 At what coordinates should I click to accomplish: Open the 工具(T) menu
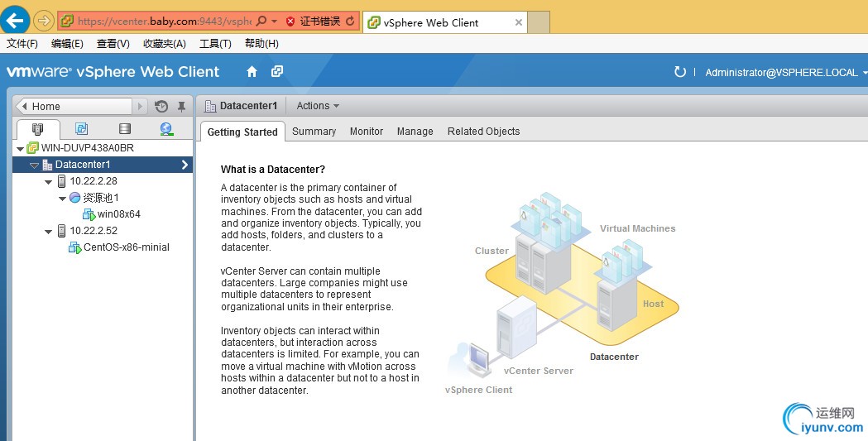point(215,44)
